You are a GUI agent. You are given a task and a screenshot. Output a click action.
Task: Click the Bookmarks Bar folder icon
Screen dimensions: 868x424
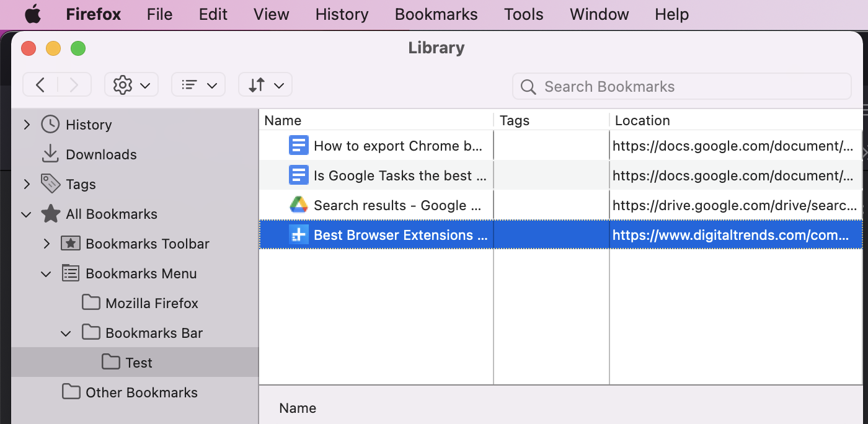point(91,332)
